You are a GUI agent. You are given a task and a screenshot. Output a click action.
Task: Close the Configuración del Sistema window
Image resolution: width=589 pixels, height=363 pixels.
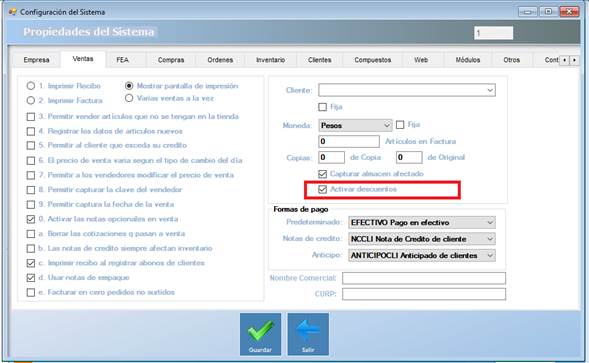(x=569, y=12)
